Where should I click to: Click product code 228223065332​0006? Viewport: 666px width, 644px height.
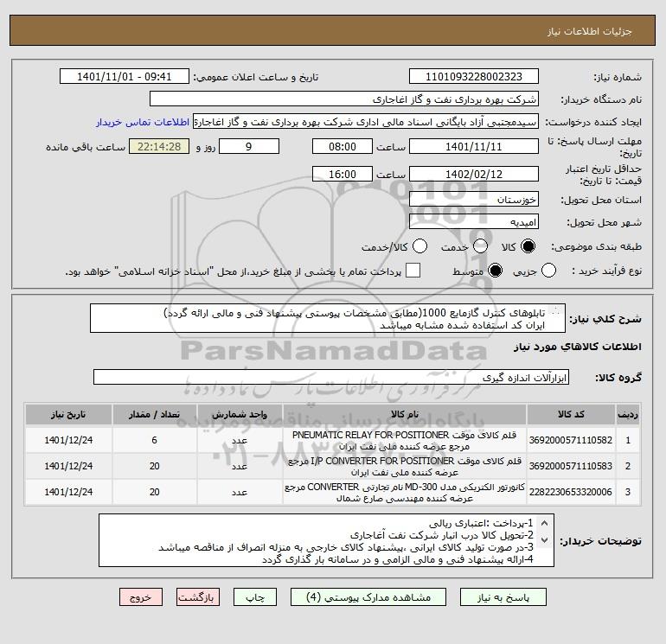pos(571,492)
